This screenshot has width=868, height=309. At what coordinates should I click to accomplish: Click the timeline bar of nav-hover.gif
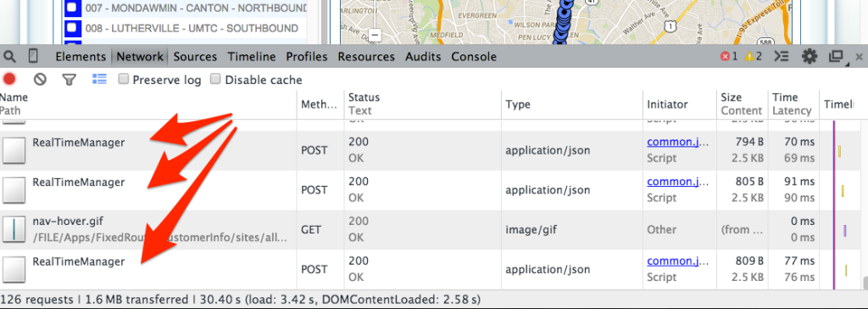845,230
